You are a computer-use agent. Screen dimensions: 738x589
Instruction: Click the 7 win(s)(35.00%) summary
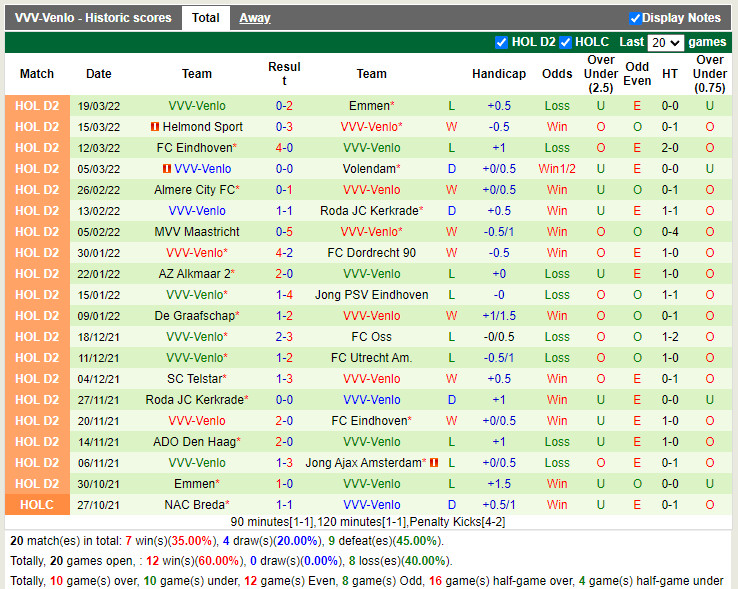click(x=170, y=541)
